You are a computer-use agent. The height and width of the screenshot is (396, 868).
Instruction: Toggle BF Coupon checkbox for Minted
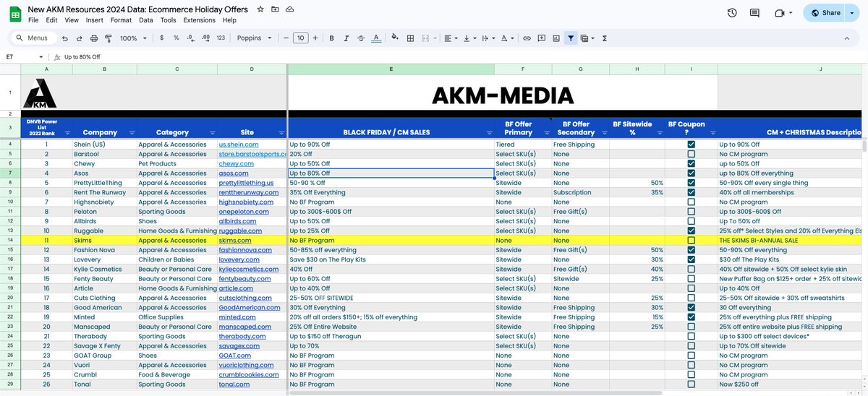(x=692, y=317)
